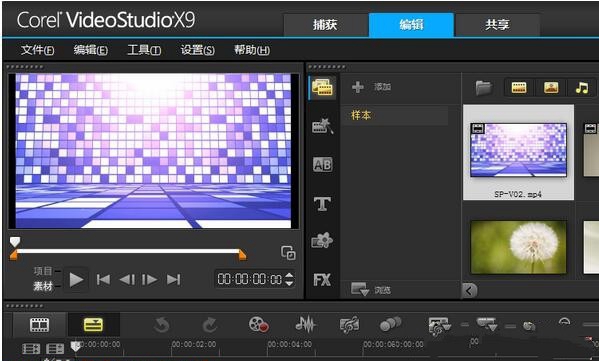Click the 00:00:04:00 timeline ruler mark
The height and width of the screenshot is (361, 599).
click(290, 344)
